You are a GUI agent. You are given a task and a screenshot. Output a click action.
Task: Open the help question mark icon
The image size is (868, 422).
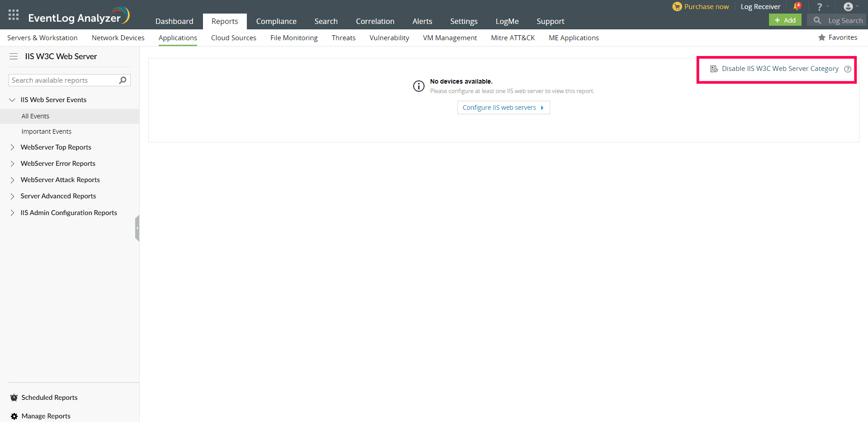tap(819, 7)
